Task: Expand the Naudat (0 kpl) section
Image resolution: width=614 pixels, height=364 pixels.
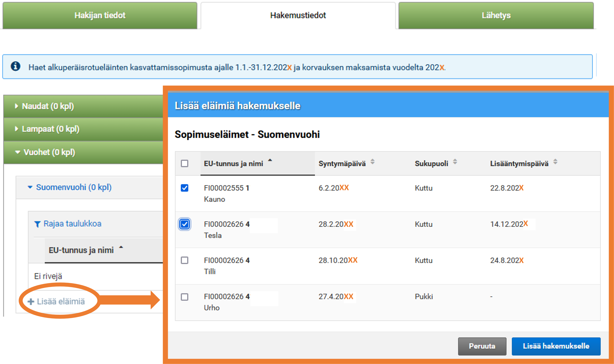Action: pos(48,106)
